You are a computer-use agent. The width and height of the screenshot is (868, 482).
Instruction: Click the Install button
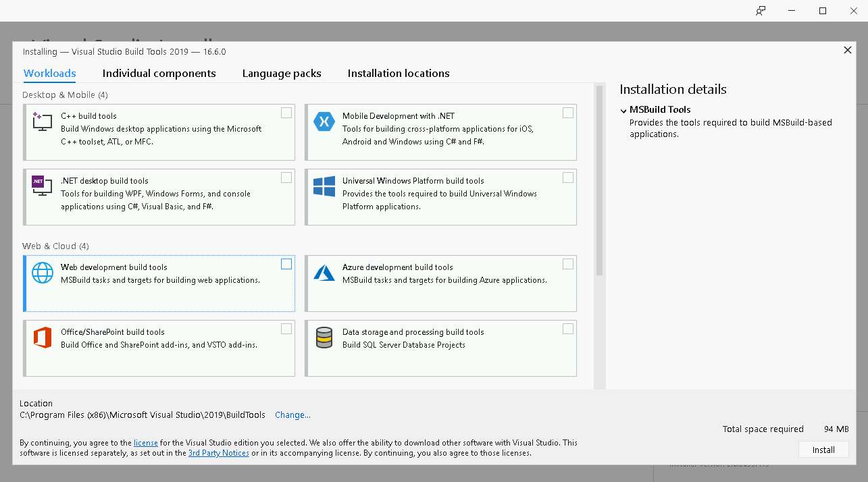click(x=823, y=449)
